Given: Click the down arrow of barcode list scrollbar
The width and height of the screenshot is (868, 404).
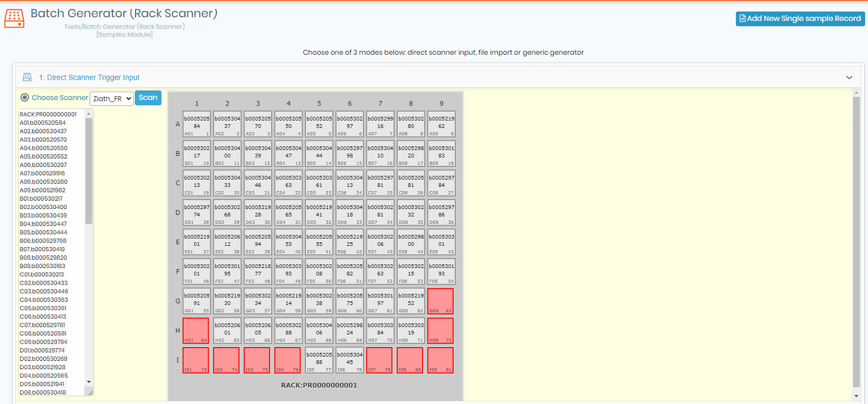Looking at the screenshot, I should coord(89,382).
